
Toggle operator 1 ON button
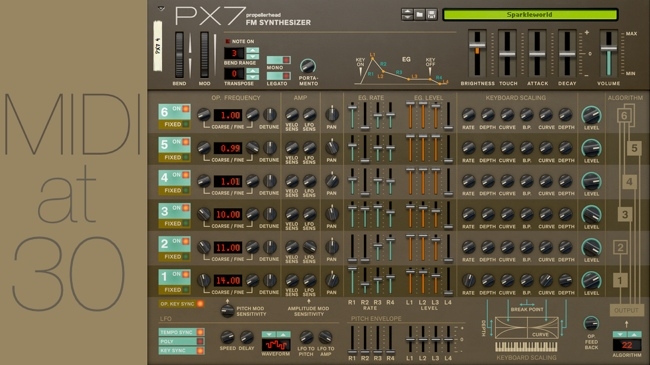185,274
